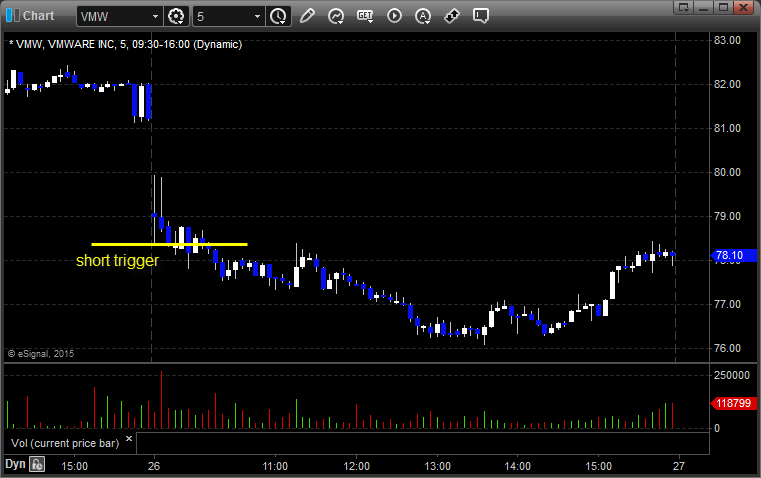Screen dimensions: 761x478
Task: Click the EGT formula toolbar icon
Action: pyautogui.click(x=365, y=16)
